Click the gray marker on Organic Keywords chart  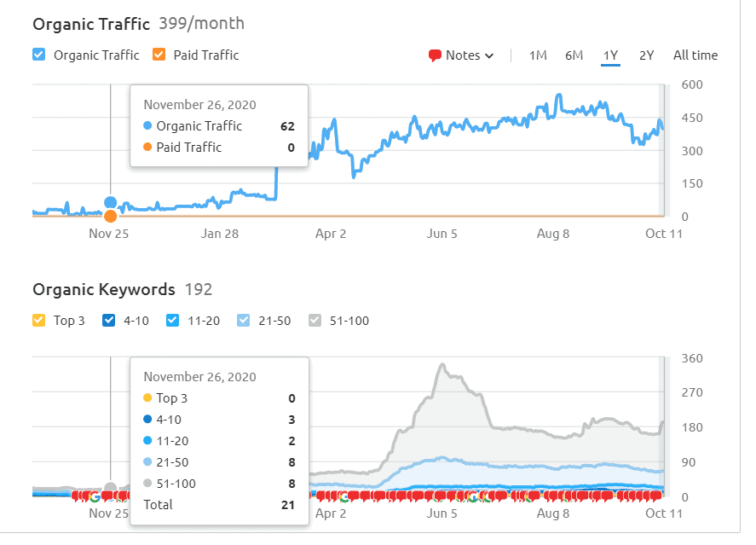(x=111, y=488)
